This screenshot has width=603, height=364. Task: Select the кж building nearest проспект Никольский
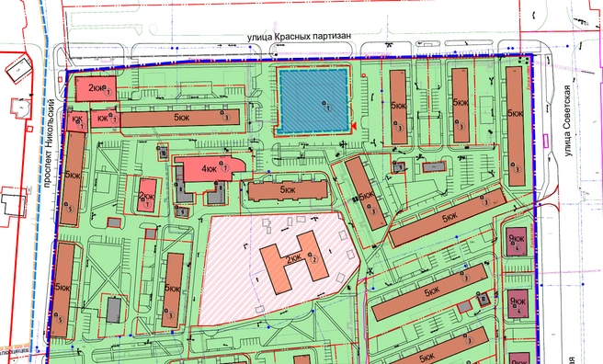[x=78, y=122]
